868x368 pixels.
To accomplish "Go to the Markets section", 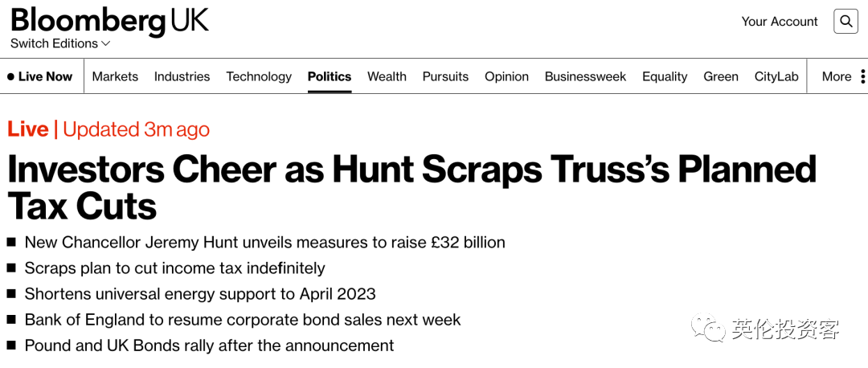I will tap(115, 76).
